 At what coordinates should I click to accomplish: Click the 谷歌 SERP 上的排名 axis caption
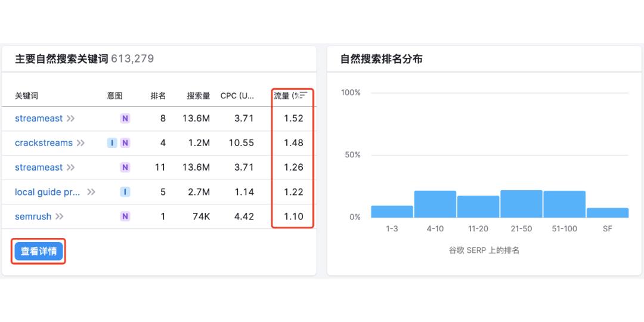pos(484,250)
